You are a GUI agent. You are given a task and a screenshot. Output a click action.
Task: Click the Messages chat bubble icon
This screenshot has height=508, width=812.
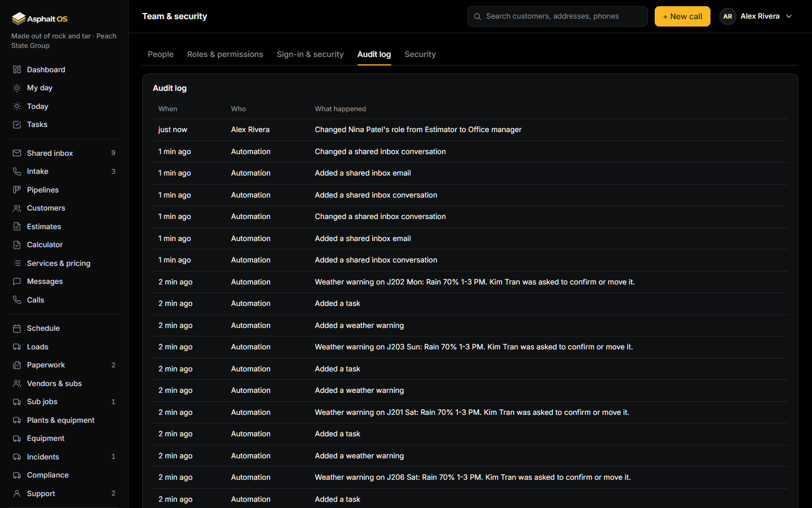[x=17, y=282]
